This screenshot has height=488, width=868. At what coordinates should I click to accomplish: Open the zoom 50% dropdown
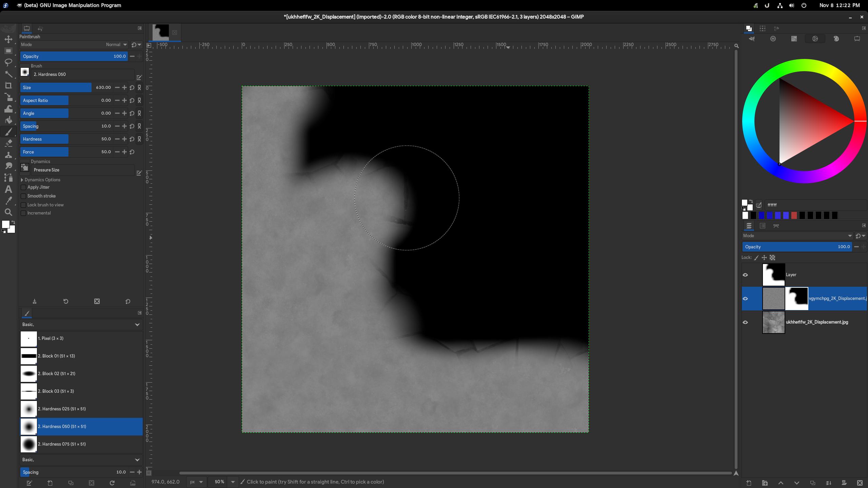233,482
